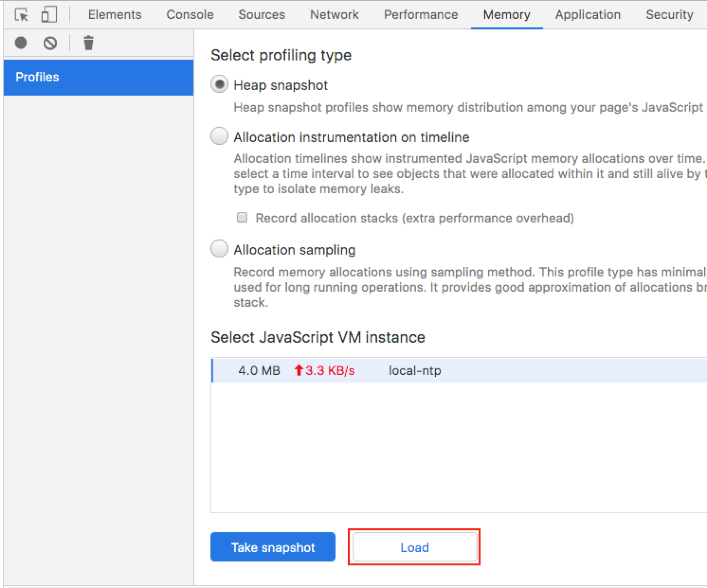Go to the Sources tab

pos(262,15)
